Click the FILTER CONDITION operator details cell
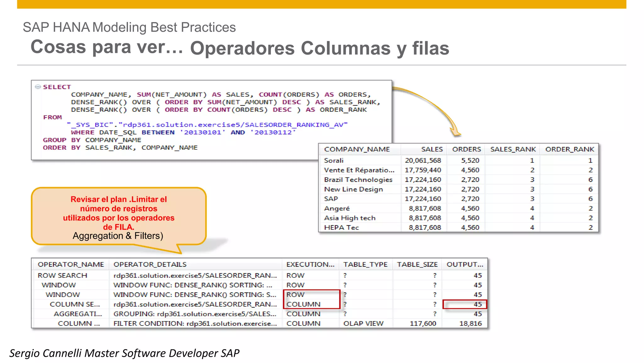644x363 pixels. pos(195,324)
